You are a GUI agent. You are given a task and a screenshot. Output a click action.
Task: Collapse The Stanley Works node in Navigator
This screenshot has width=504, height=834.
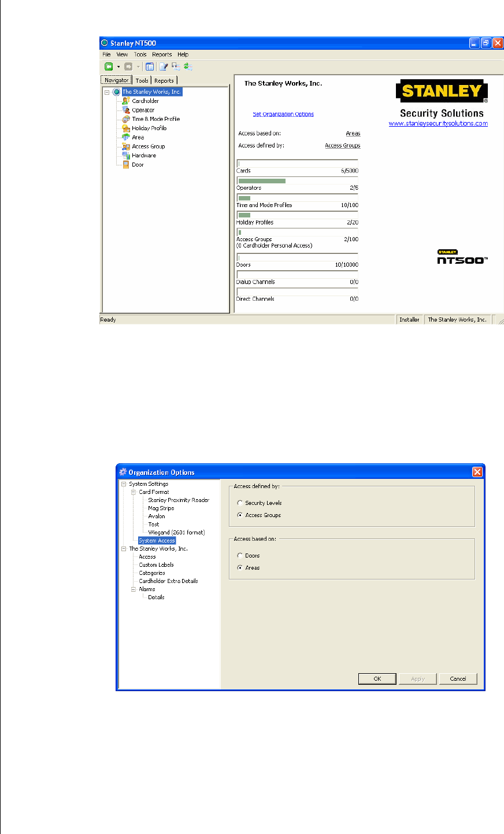pos(107,92)
